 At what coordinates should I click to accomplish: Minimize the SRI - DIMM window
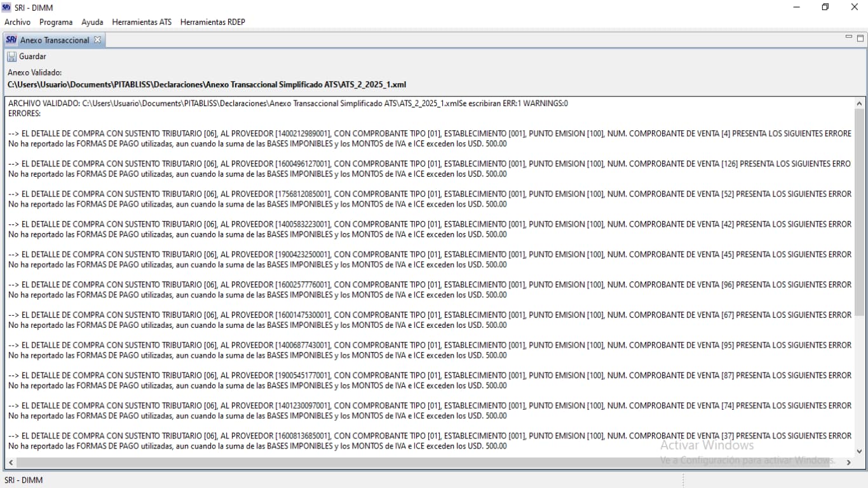coord(797,7)
